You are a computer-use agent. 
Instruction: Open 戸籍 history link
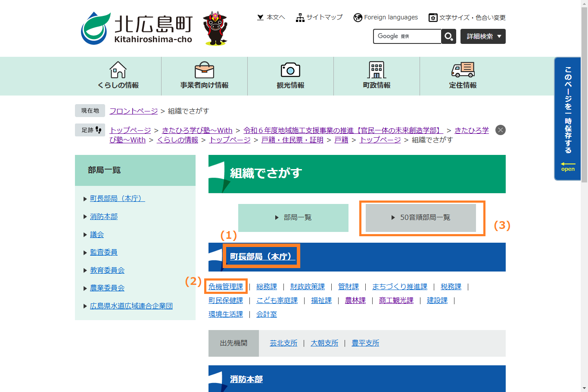342,140
